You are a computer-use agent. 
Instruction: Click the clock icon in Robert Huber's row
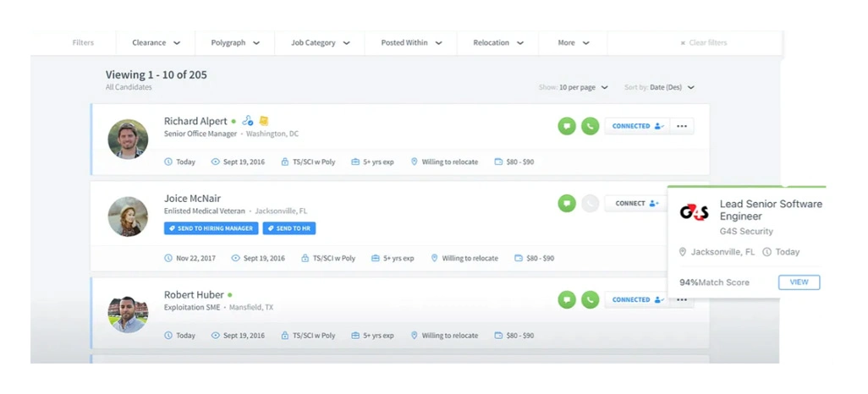click(x=168, y=336)
